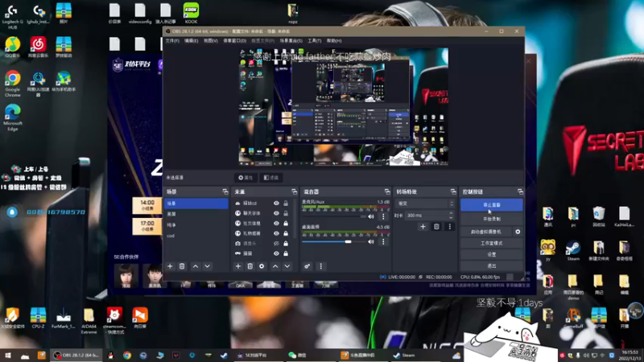The image size is (644, 362).
Task: Hide the 社交信息 source with eye icon
Action: pos(276,224)
